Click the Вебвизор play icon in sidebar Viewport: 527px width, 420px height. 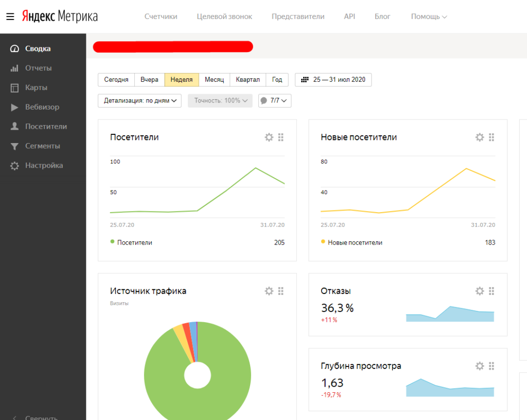(14, 107)
